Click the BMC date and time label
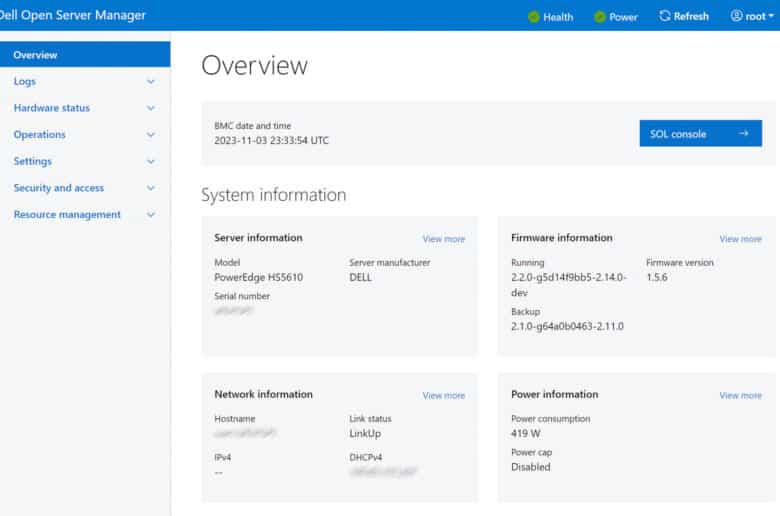 253,126
